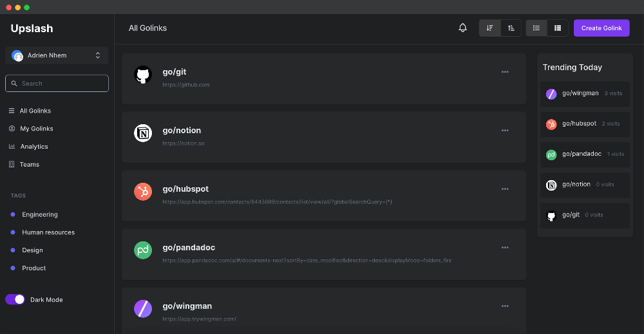Viewport: 644px width, 334px height.
Task: Open the Adrien Nhem account switcher
Action: click(x=57, y=55)
